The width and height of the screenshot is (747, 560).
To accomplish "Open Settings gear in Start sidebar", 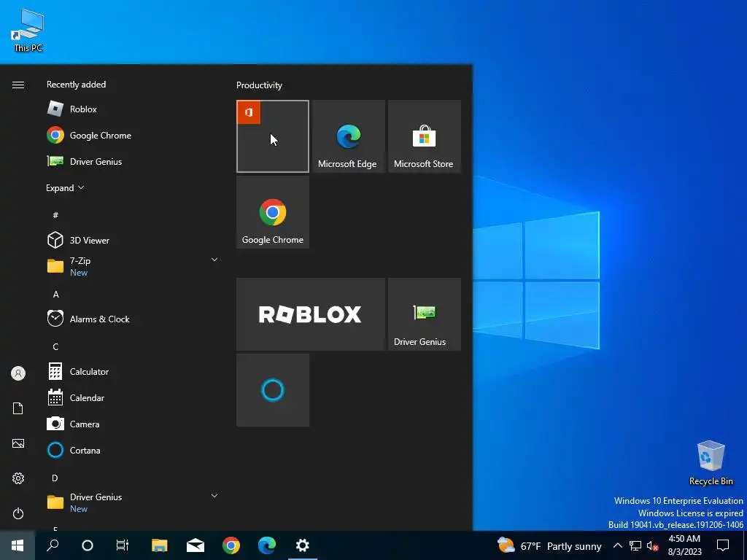I will tap(18, 478).
